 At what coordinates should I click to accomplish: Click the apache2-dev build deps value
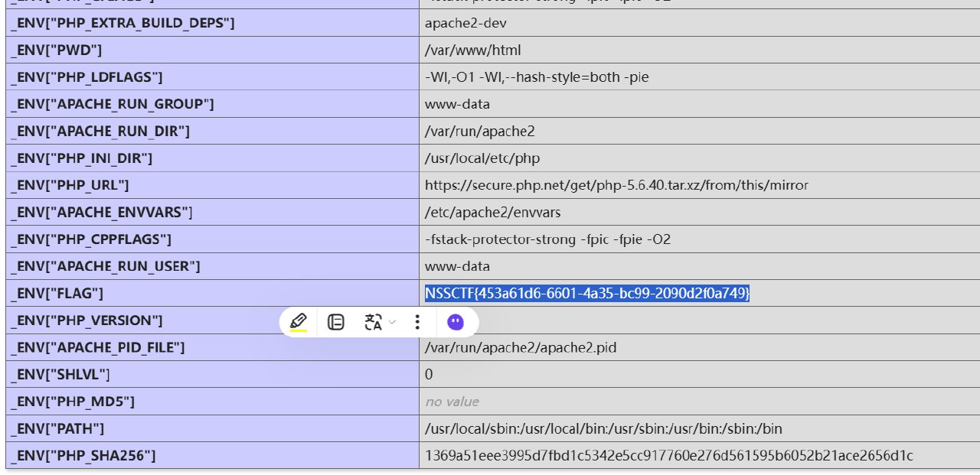click(465, 23)
